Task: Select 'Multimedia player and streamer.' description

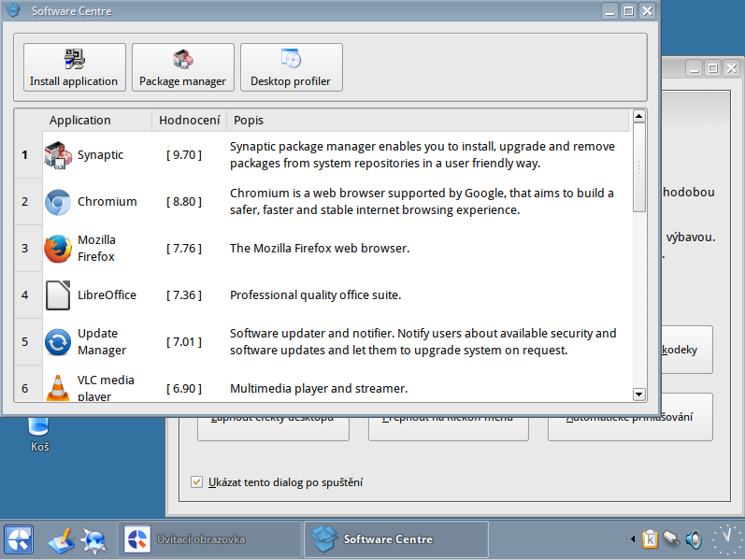Action: point(319,388)
